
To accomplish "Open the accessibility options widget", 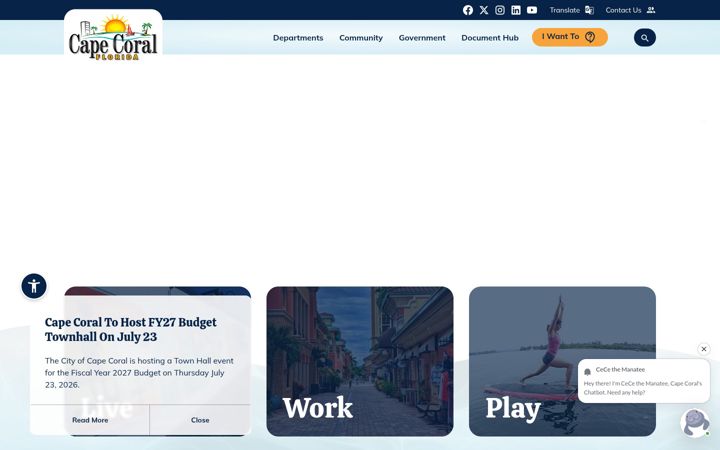I will click(x=34, y=286).
